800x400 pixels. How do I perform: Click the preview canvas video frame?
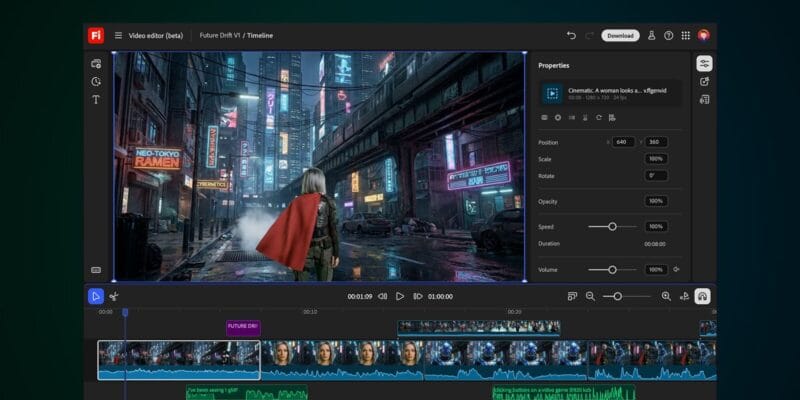(x=319, y=166)
